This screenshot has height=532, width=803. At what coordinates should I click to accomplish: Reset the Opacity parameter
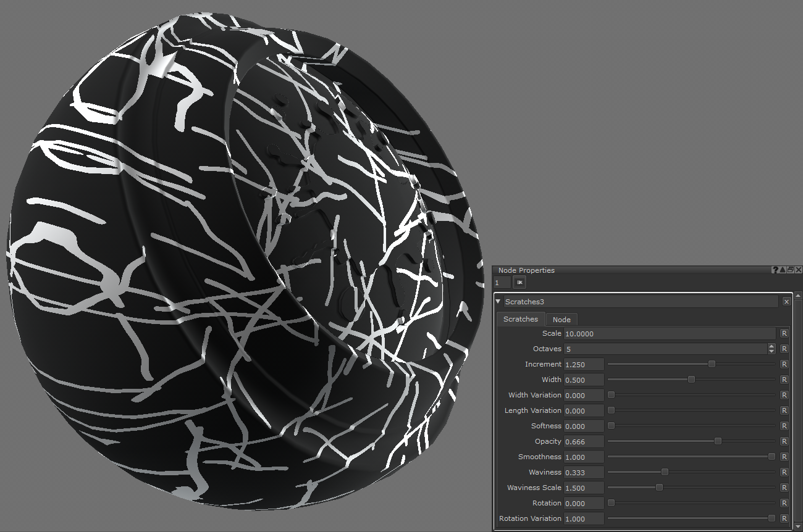(784, 441)
